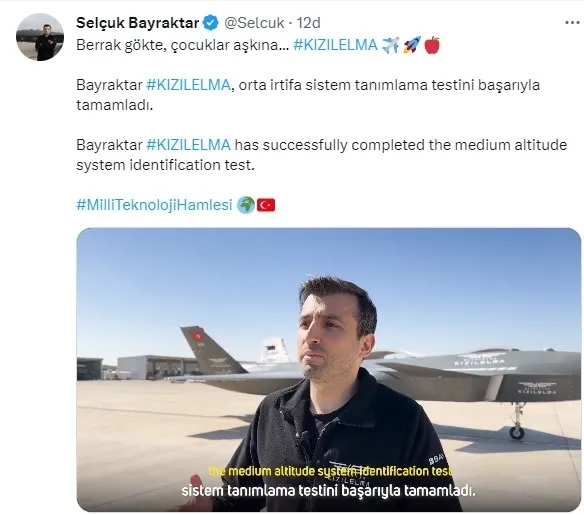Click the Turkish flag emoji

(x=266, y=205)
